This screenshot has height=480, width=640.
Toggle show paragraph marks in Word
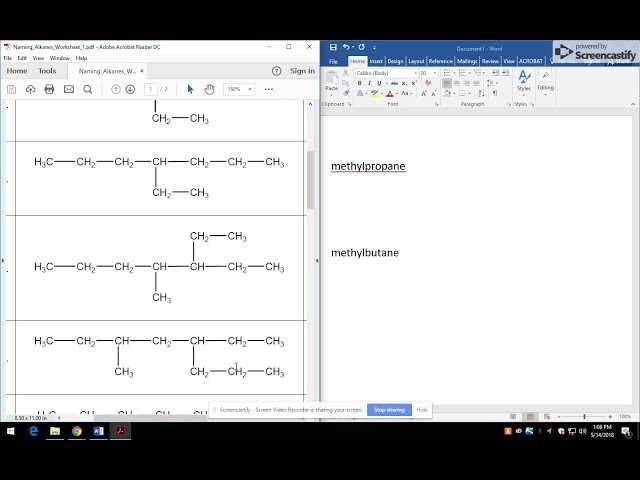point(495,93)
